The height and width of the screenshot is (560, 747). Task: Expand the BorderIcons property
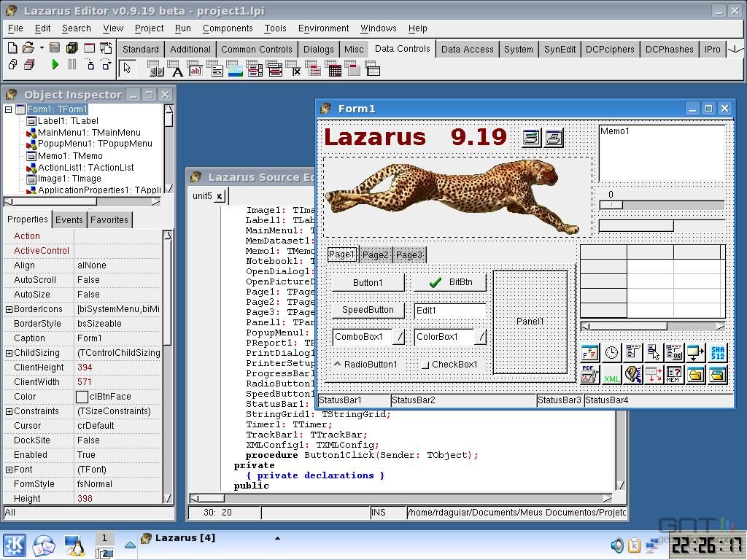point(9,309)
